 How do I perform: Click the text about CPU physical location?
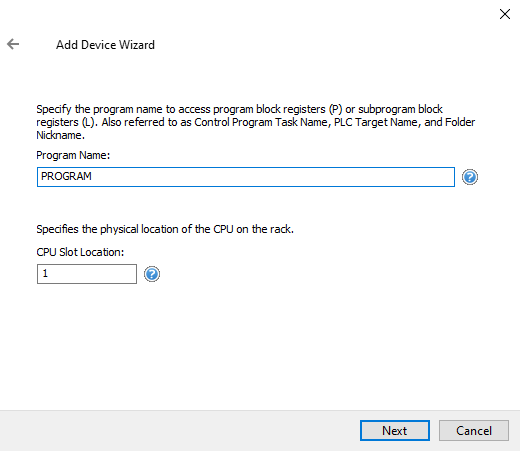[x=165, y=229]
